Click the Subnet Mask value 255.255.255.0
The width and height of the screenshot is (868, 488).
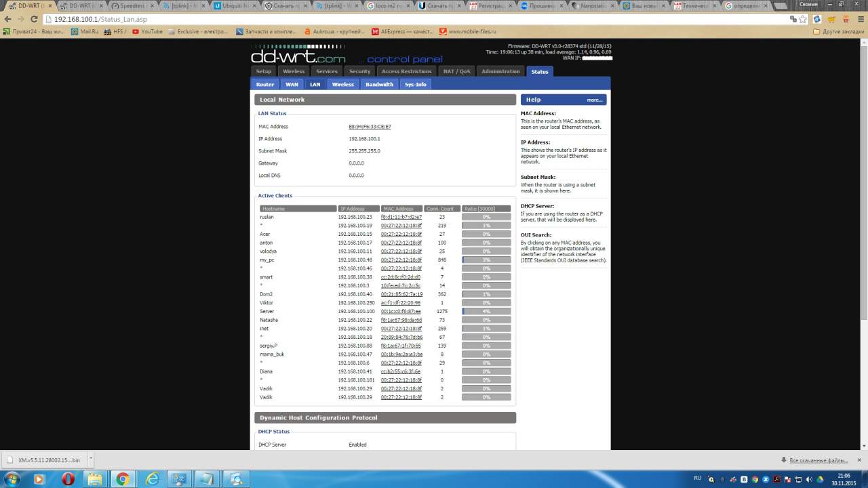[x=364, y=151]
